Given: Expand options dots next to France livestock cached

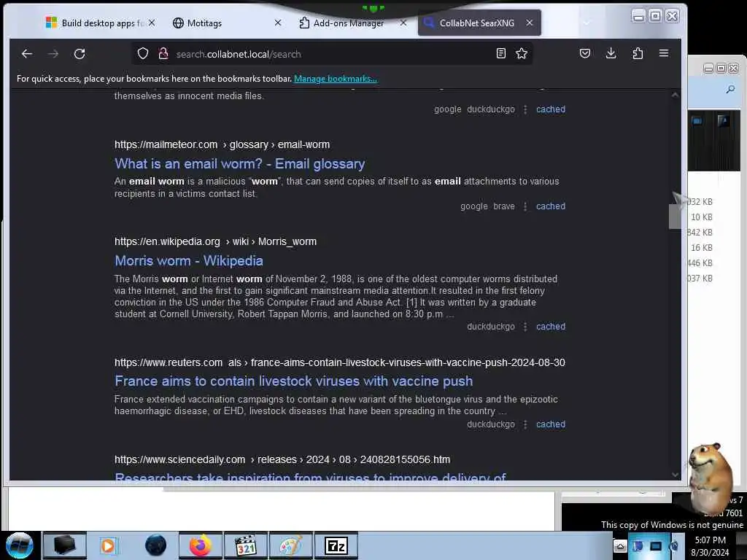Looking at the screenshot, I should pyautogui.click(x=525, y=424).
